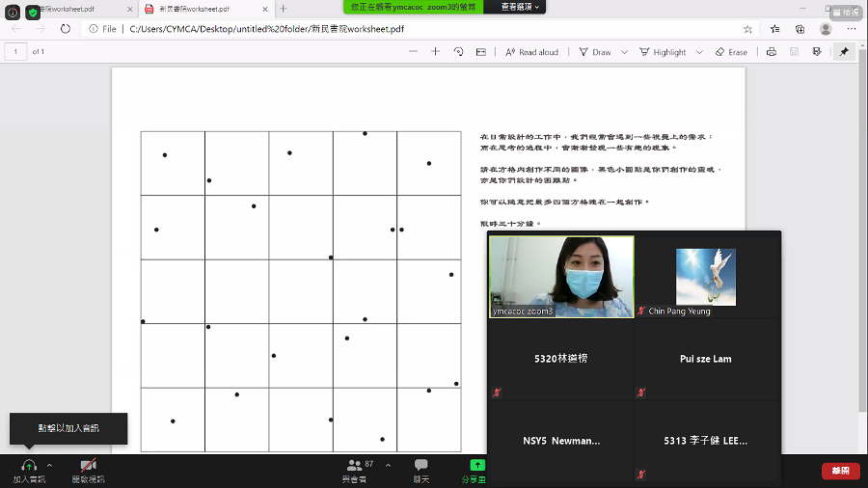
Task: Pin the PDF toolbar
Action: tap(844, 51)
